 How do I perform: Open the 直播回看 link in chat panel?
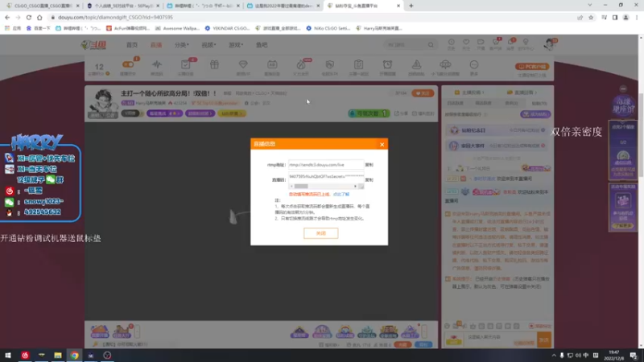pyautogui.click(x=522, y=93)
